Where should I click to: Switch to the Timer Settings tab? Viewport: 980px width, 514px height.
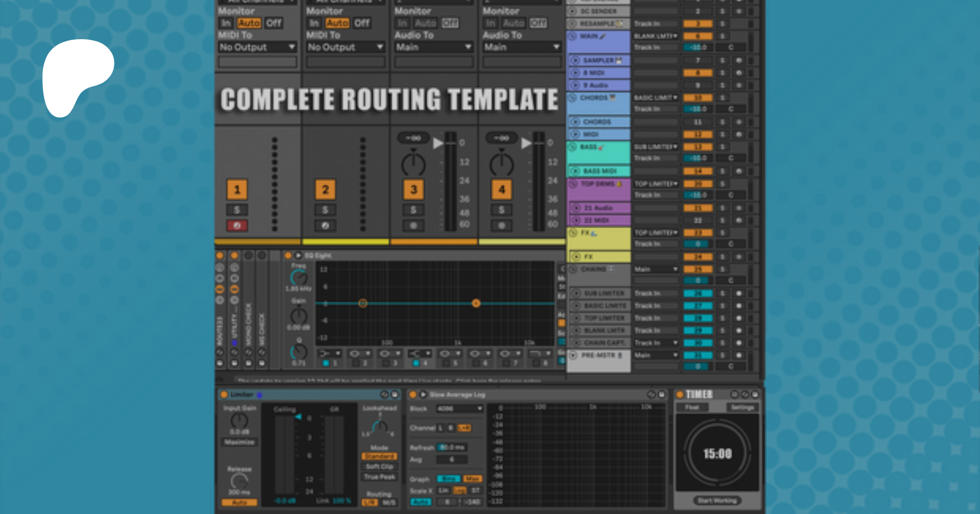click(x=742, y=407)
